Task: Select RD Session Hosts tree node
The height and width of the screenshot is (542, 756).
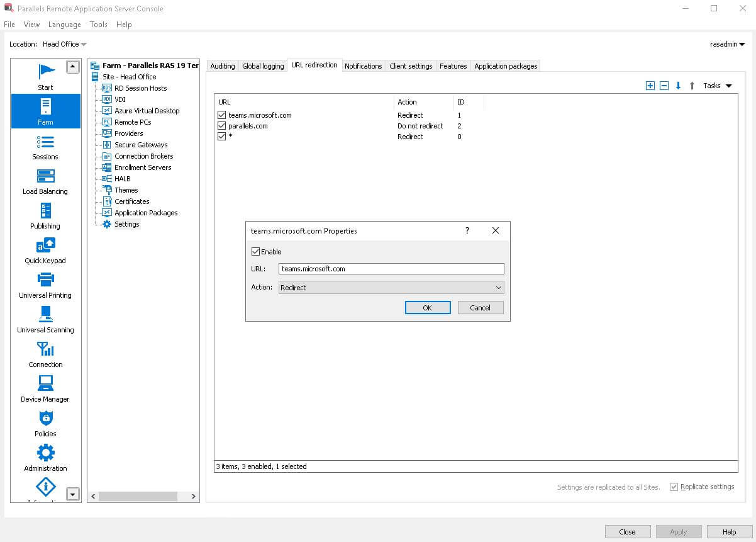Action: point(140,88)
